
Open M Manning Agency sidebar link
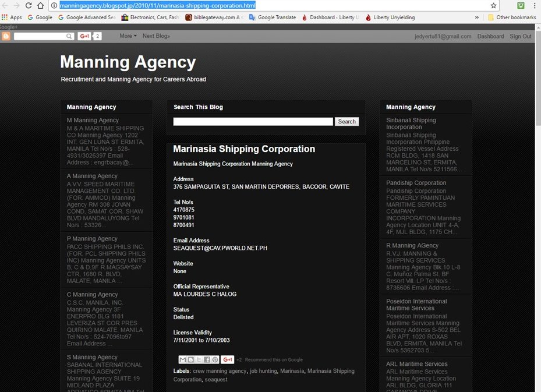click(x=93, y=120)
